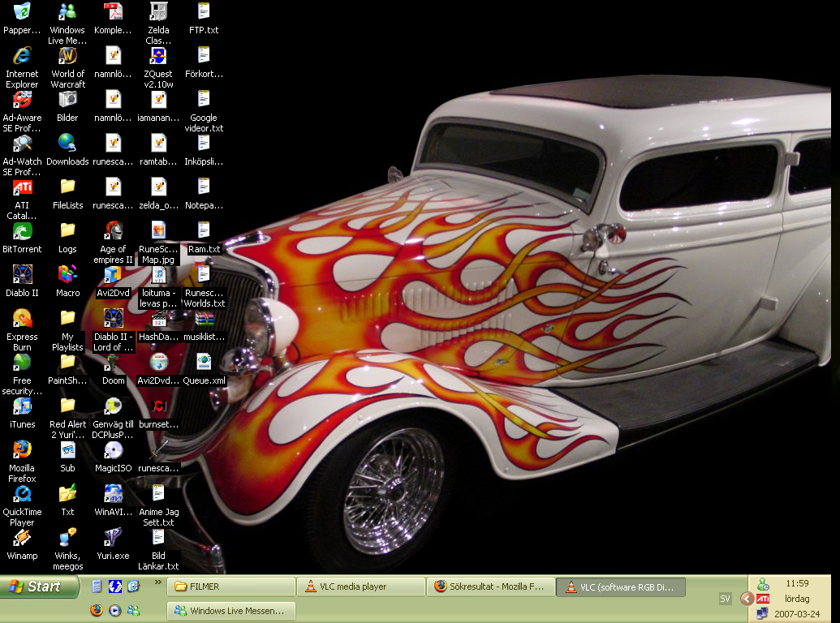Launch Winamp from the desktop icon
This screenshot has height=623, width=840.
[x=22, y=538]
